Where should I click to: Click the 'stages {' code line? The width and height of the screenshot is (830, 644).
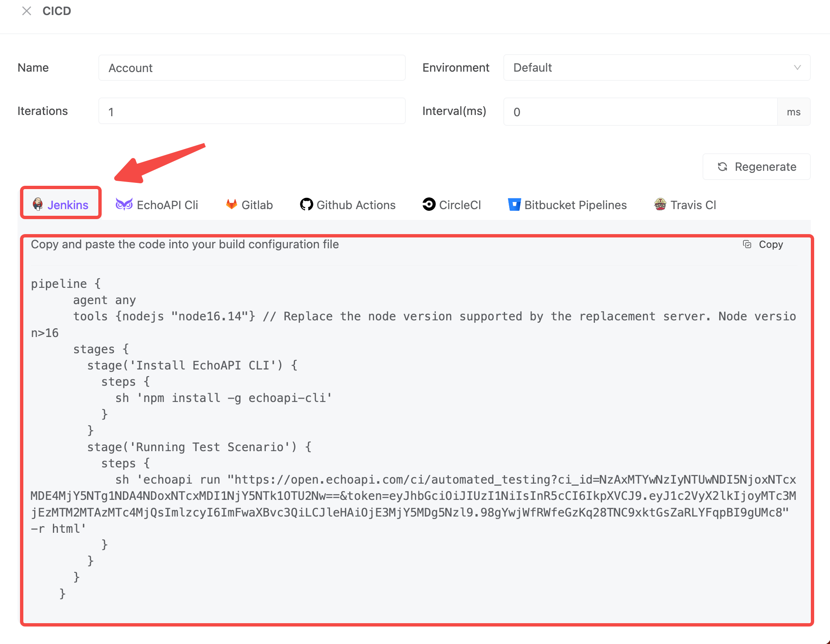(x=101, y=349)
